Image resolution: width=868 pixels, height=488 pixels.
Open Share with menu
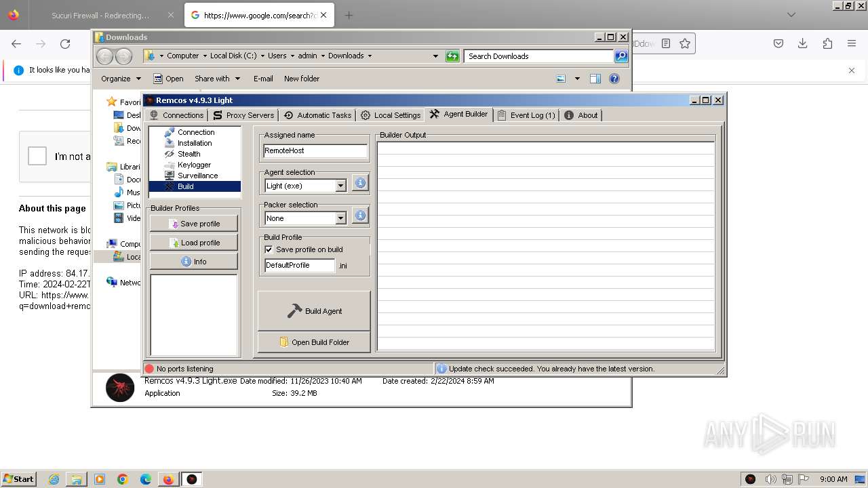pos(217,79)
